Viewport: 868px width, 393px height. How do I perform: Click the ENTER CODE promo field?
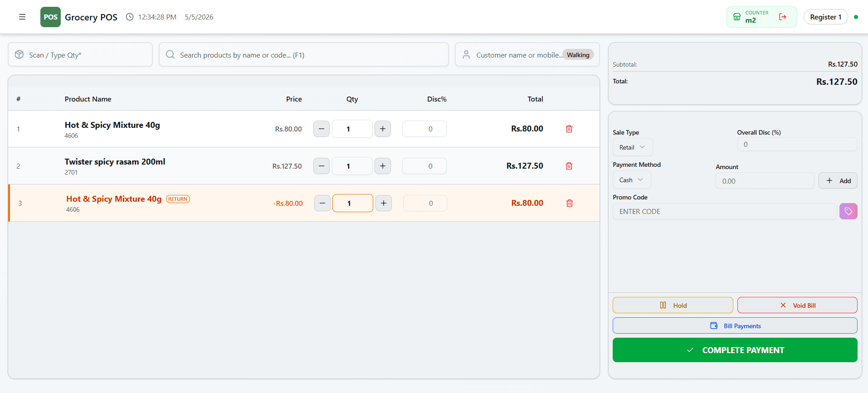[725, 211]
